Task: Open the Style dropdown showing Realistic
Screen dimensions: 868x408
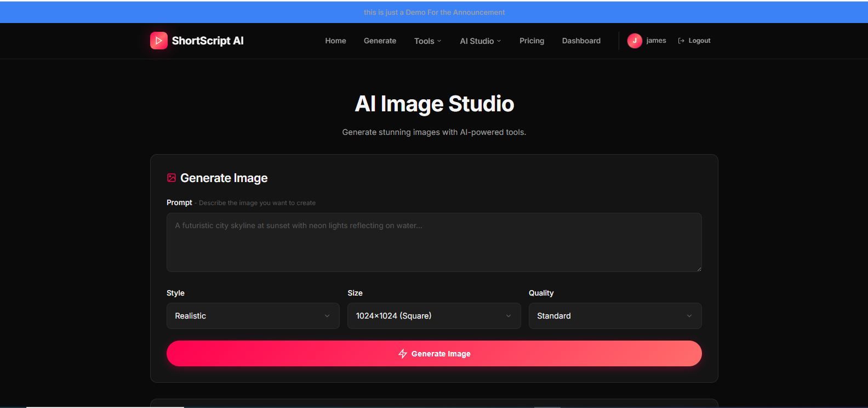Action: pyautogui.click(x=253, y=316)
